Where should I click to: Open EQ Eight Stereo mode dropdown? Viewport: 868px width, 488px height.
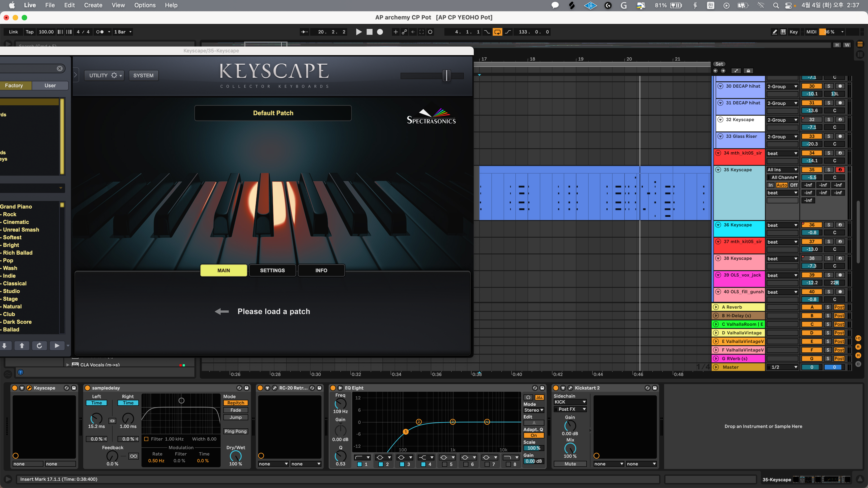tap(534, 410)
